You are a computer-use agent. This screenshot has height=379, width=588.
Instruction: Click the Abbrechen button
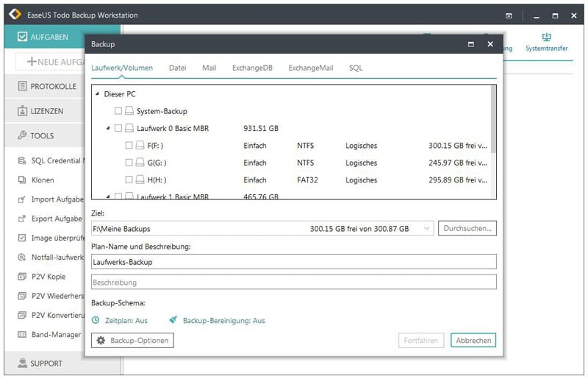point(473,340)
